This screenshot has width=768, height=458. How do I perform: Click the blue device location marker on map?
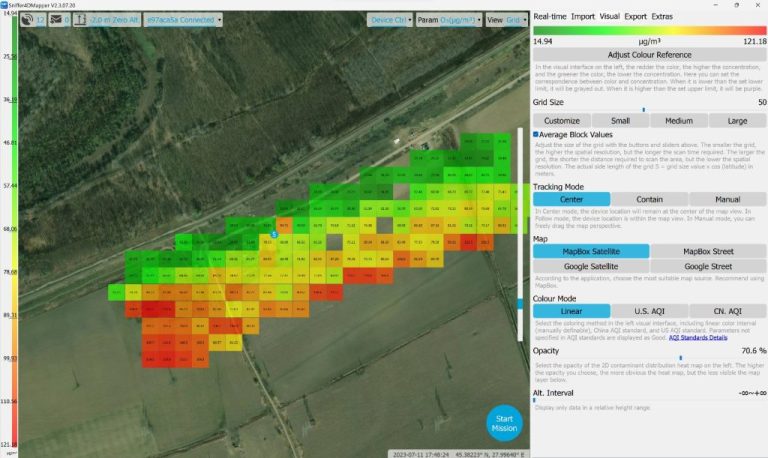[x=274, y=234]
